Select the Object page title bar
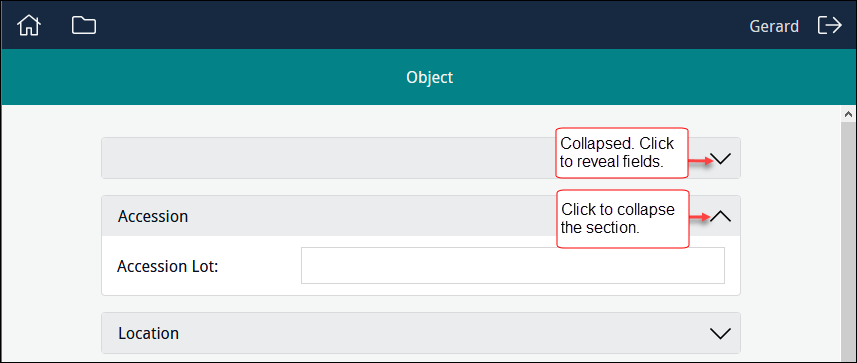This screenshot has height=363, width=857. (x=428, y=77)
